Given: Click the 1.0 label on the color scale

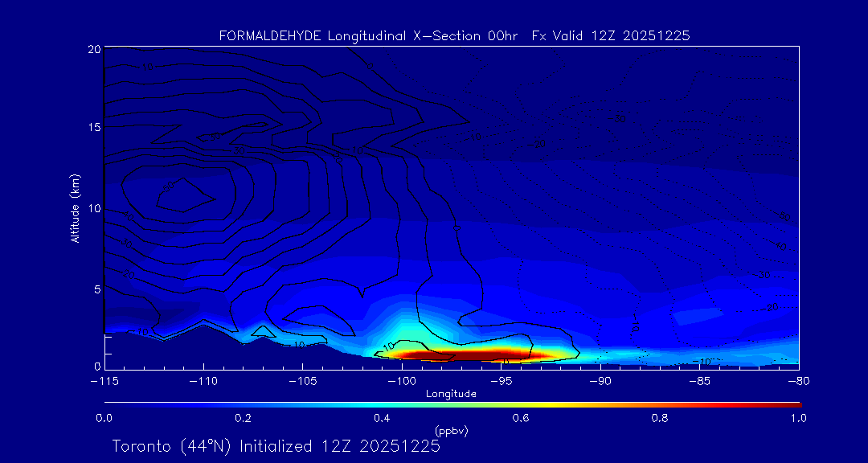Looking at the screenshot, I should point(798,418).
